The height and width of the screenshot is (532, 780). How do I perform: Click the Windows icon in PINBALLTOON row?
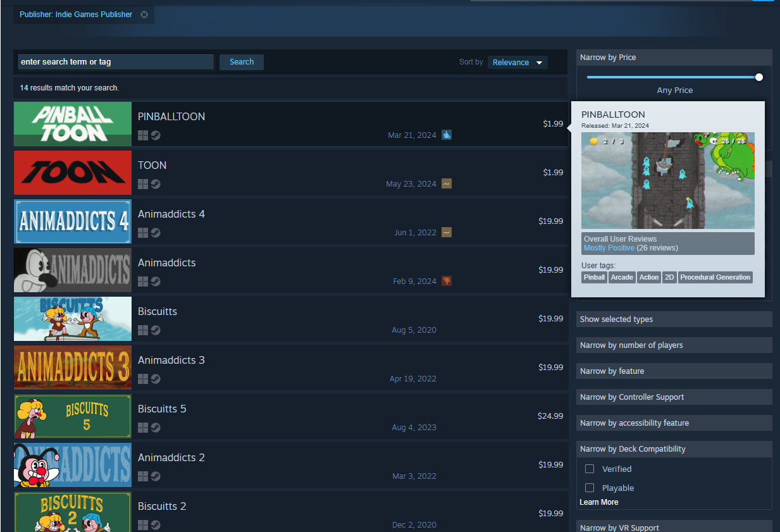pyautogui.click(x=143, y=135)
